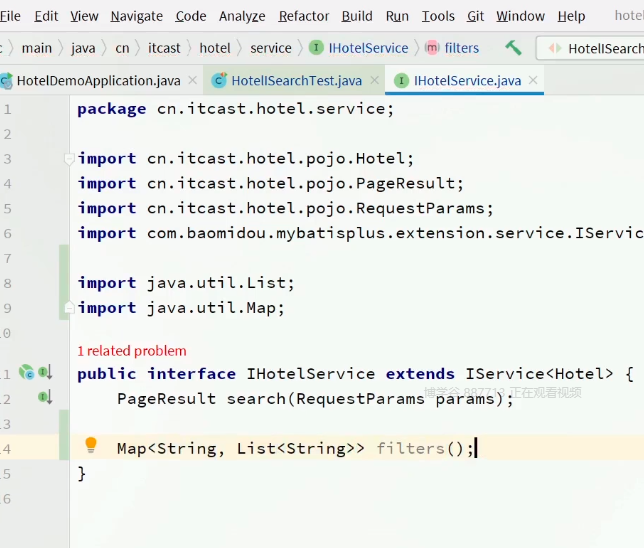Click the implemented-method gutter icon beside search
The width and height of the screenshot is (644, 548).
click(x=45, y=397)
